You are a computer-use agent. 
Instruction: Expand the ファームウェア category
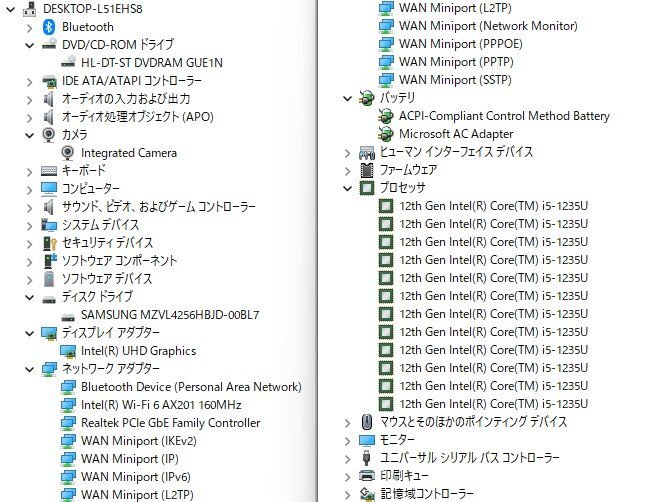[347, 171]
